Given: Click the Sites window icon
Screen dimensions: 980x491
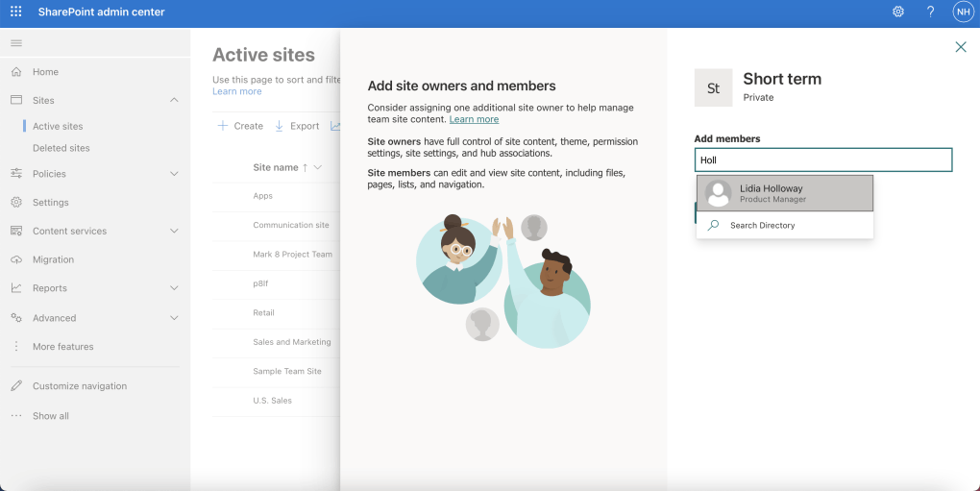Looking at the screenshot, I should click(x=16, y=100).
